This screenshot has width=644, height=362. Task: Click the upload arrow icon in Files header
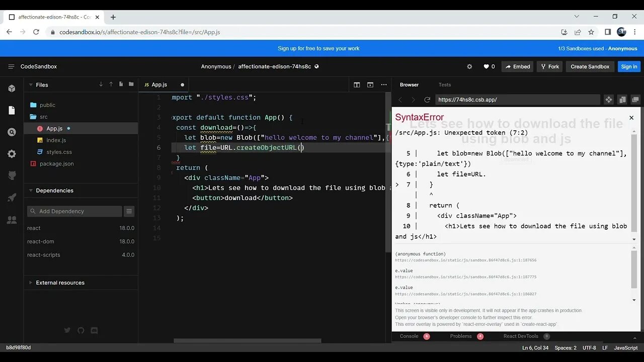point(111,84)
